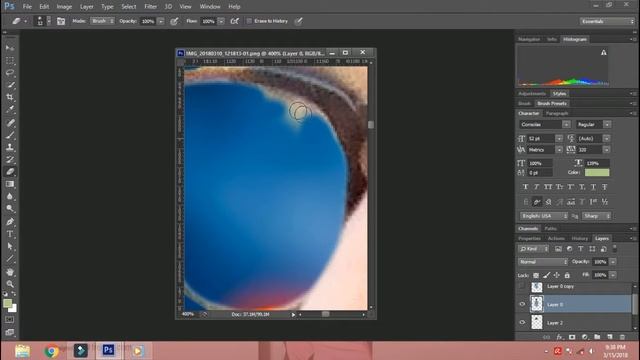Image resolution: width=640 pixels, height=360 pixels.
Task: Select the Lasso tool
Action: pyautogui.click(x=10, y=73)
